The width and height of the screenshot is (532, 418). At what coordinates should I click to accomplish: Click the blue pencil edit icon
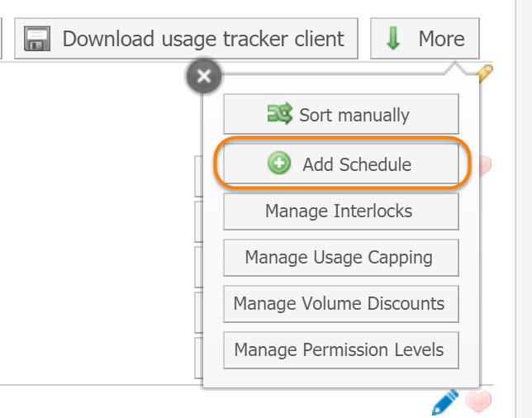tap(444, 402)
